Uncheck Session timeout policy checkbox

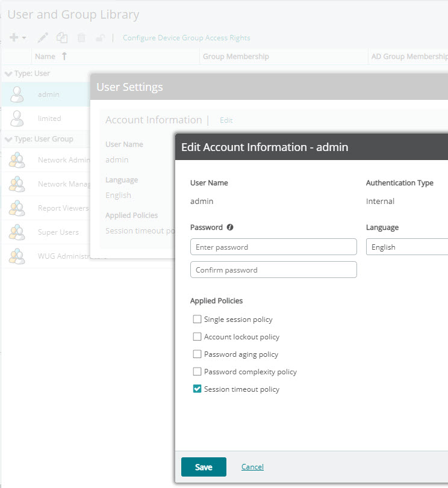tap(197, 389)
